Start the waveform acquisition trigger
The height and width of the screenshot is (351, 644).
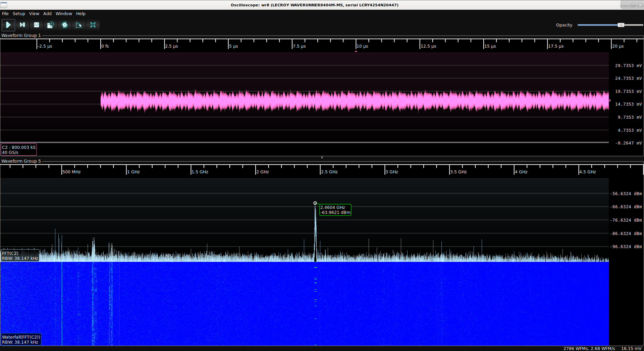coord(8,25)
